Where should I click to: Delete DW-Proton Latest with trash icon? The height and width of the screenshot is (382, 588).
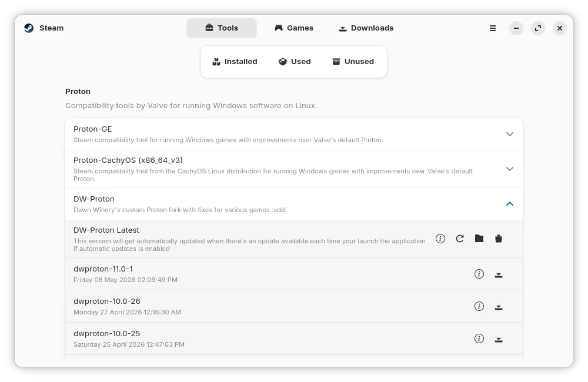tap(499, 239)
